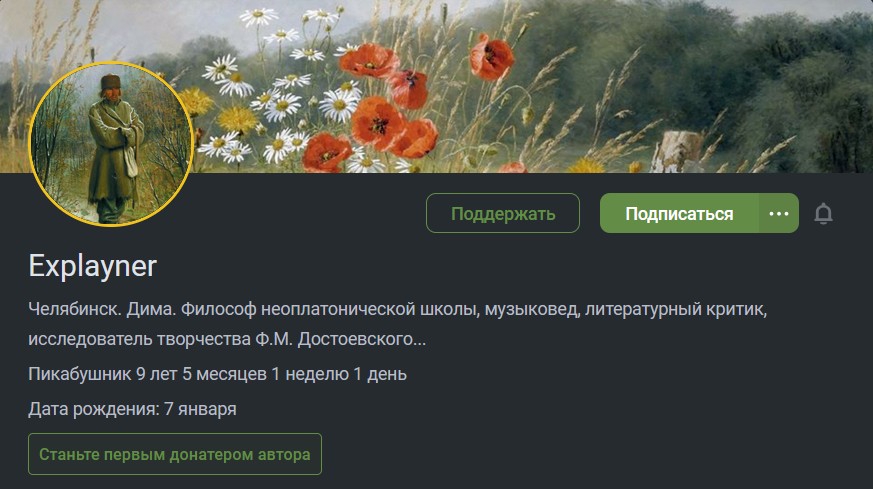
Task: Click the notification bell icon
Action: (x=823, y=213)
